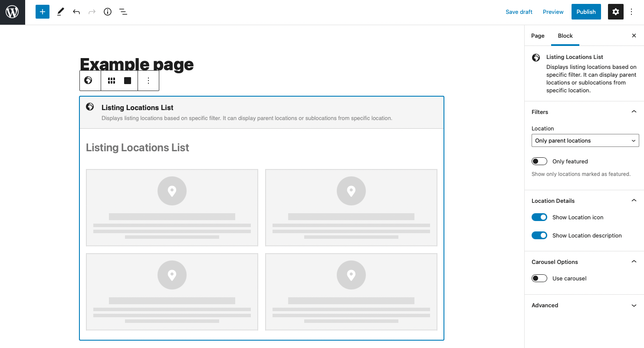Click the block type globe icon in block toolbar
644x348 pixels.
pyautogui.click(x=89, y=80)
